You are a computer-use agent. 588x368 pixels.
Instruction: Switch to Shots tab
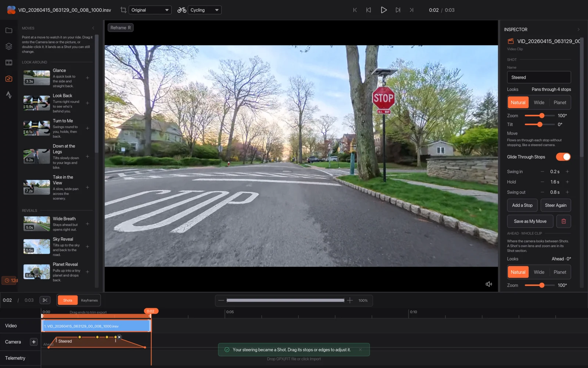pyautogui.click(x=68, y=300)
